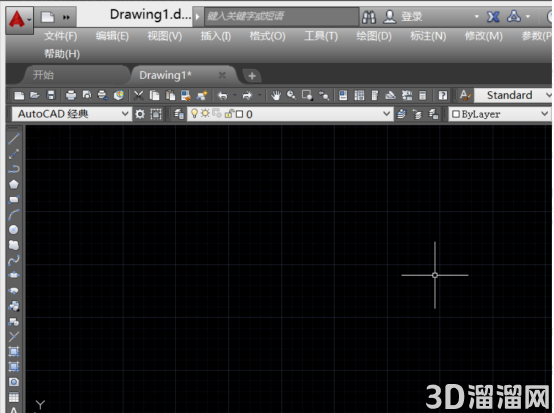This screenshot has width=554, height=413.
Task: Click the My Workspace icon beside the gear
Action: [156, 114]
